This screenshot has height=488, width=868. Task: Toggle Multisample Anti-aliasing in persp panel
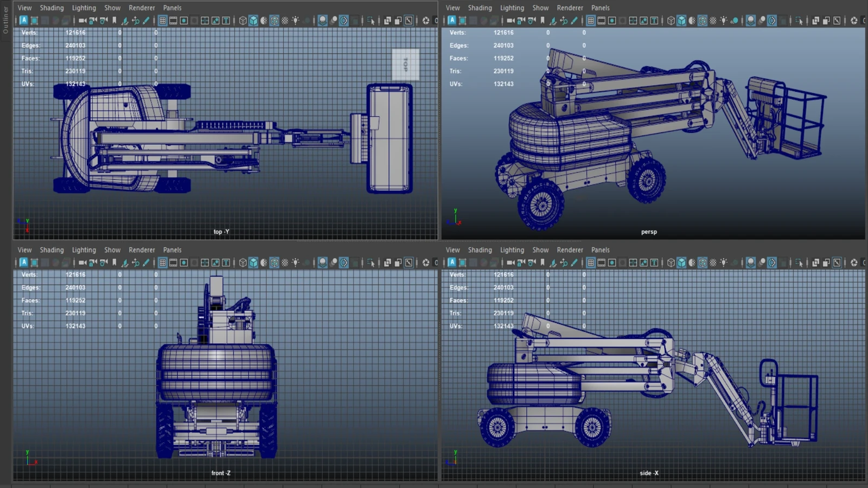point(772,21)
